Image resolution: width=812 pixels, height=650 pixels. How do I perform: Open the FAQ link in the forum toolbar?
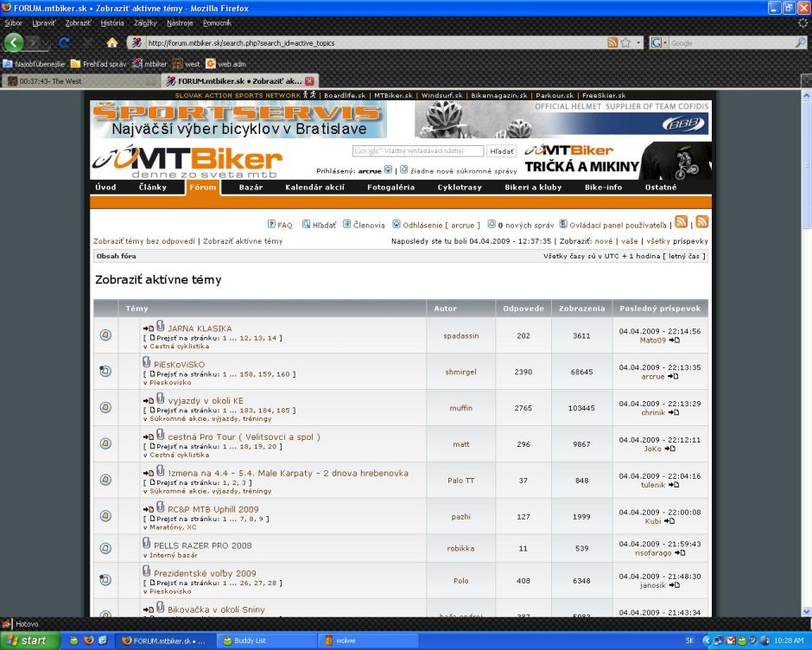(280, 225)
